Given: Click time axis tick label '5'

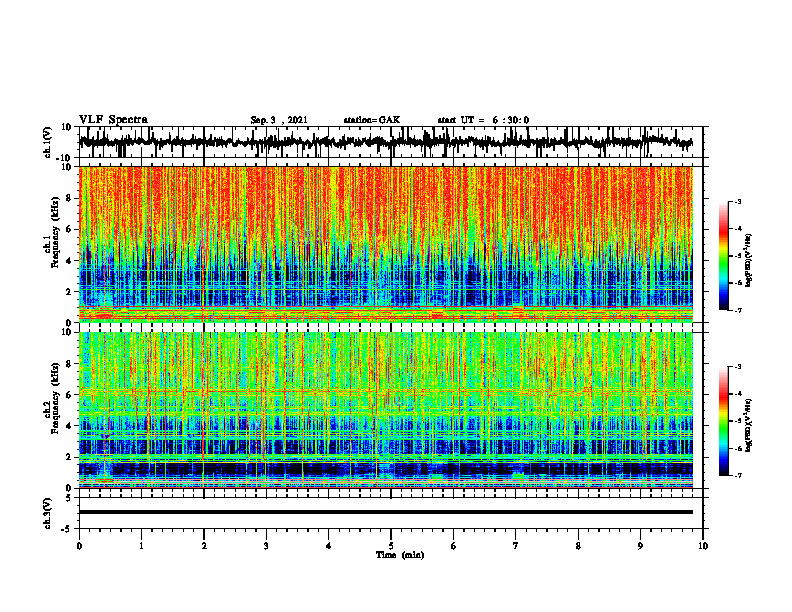Looking at the screenshot, I should (391, 546).
